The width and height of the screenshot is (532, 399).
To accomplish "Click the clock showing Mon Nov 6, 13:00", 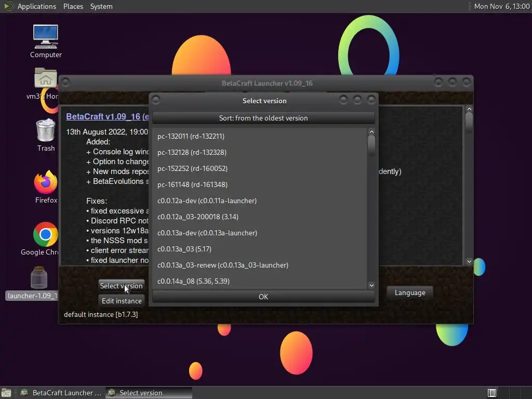I will coord(502,6).
